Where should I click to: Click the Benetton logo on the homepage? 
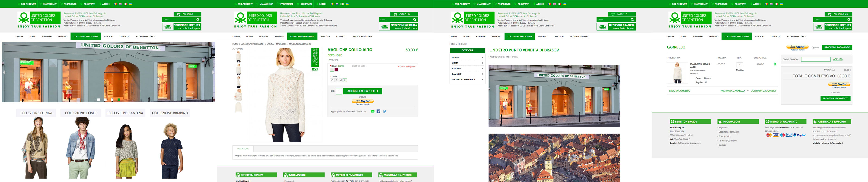[39, 20]
